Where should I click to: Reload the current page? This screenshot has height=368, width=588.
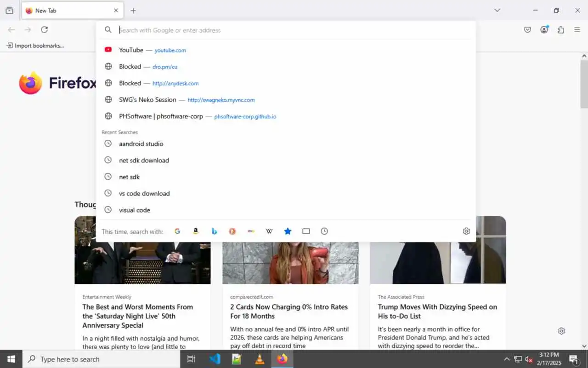[x=44, y=30]
